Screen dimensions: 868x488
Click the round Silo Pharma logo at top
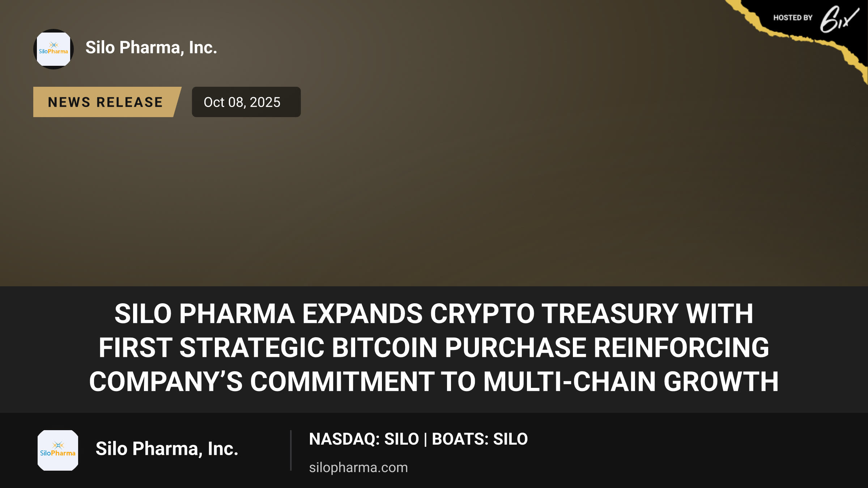(x=54, y=49)
